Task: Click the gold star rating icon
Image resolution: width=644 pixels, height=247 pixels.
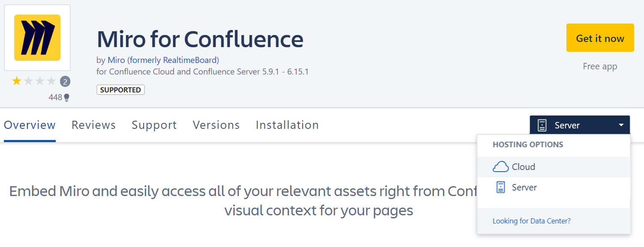Action: (17, 81)
